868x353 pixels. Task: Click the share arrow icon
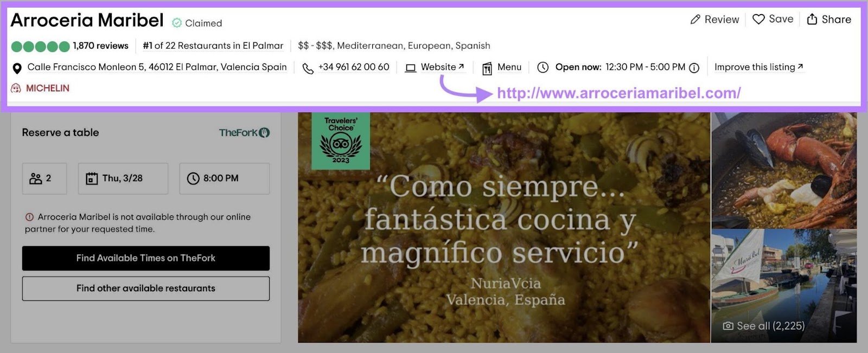tap(812, 20)
